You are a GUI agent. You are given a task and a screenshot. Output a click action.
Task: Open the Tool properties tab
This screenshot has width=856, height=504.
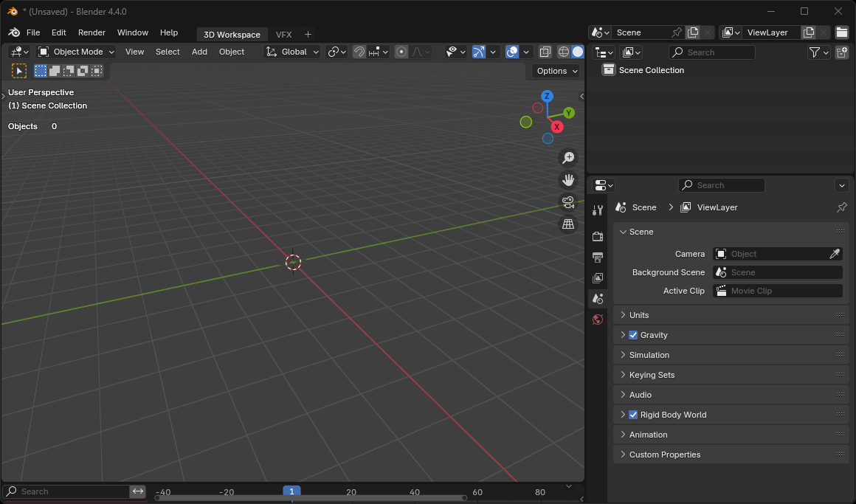click(x=598, y=210)
